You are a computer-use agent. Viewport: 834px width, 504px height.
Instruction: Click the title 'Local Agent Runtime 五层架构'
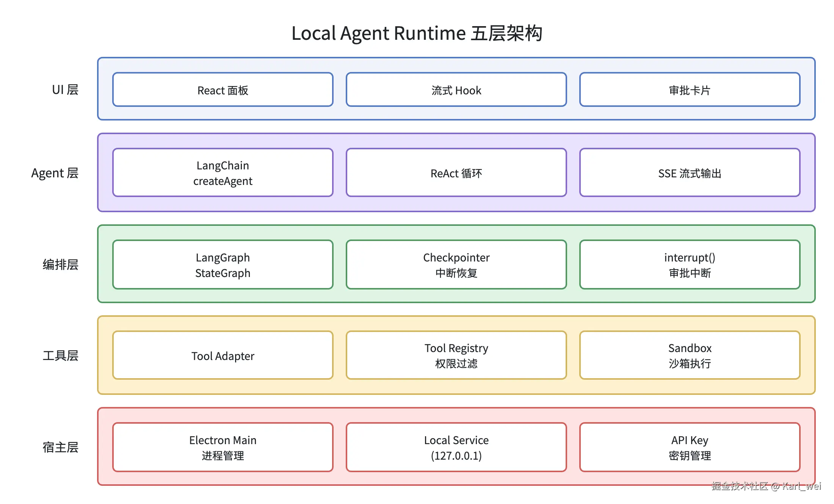click(x=417, y=33)
